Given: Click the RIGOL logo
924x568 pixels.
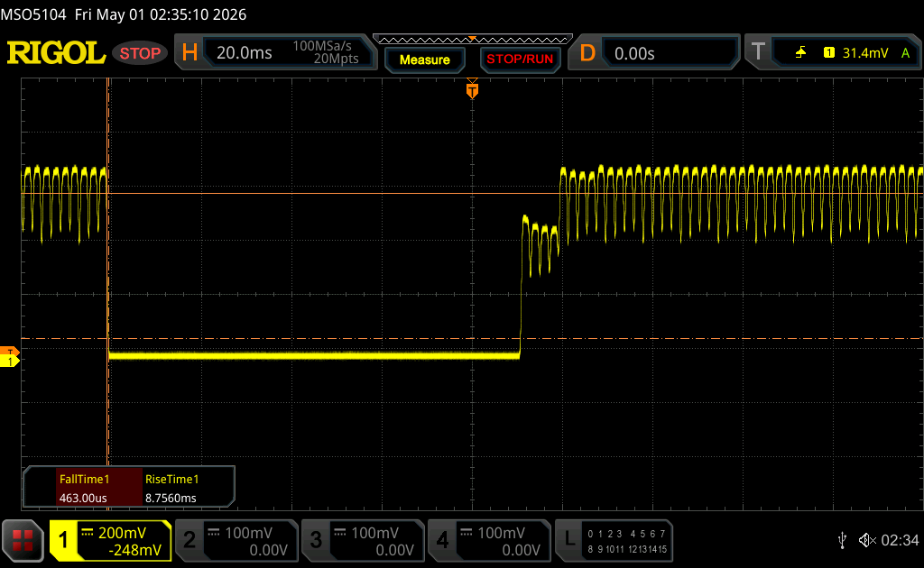Looking at the screenshot, I should pyautogui.click(x=56, y=53).
